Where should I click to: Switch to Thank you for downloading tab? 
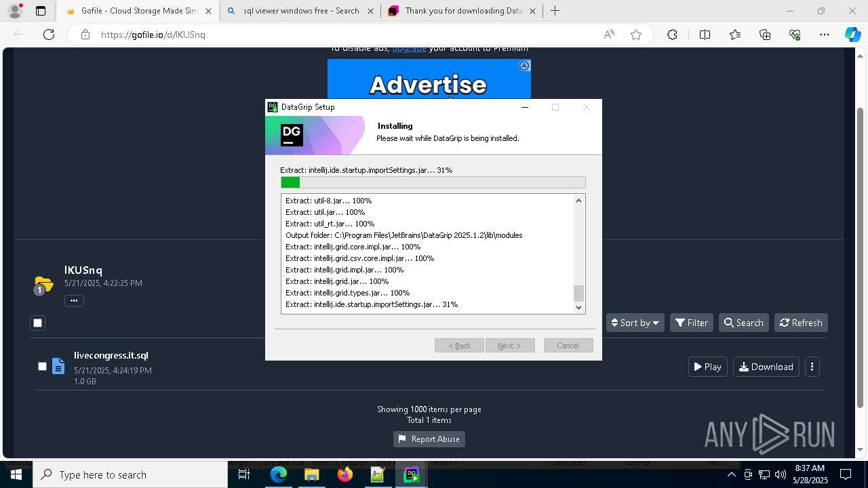pyautogui.click(x=462, y=11)
